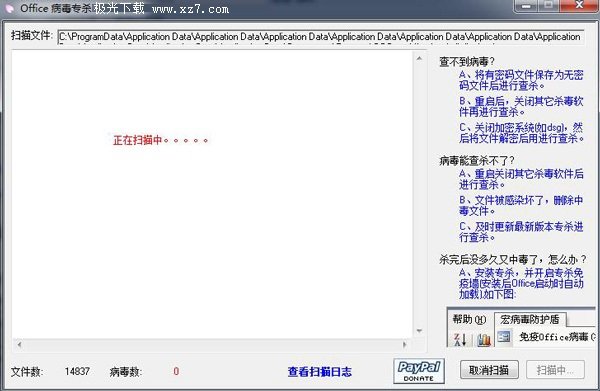Click the scroll up arrow of results list

click(x=419, y=59)
